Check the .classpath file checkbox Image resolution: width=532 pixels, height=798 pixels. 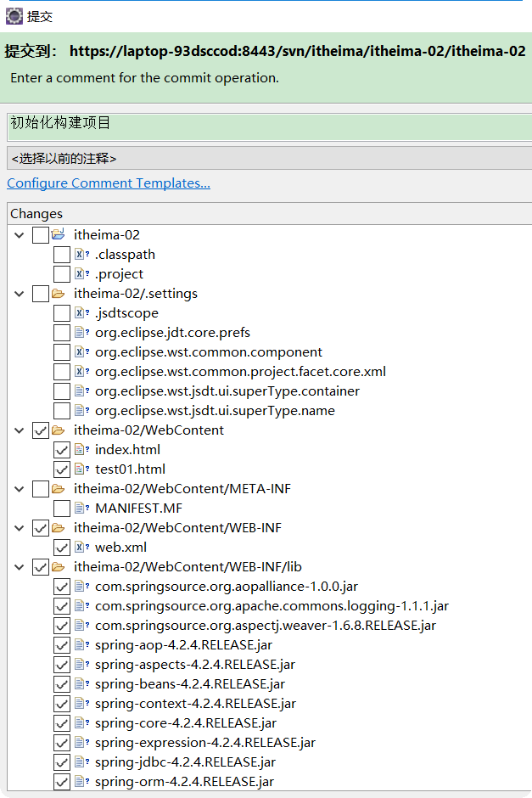(x=62, y=255)
